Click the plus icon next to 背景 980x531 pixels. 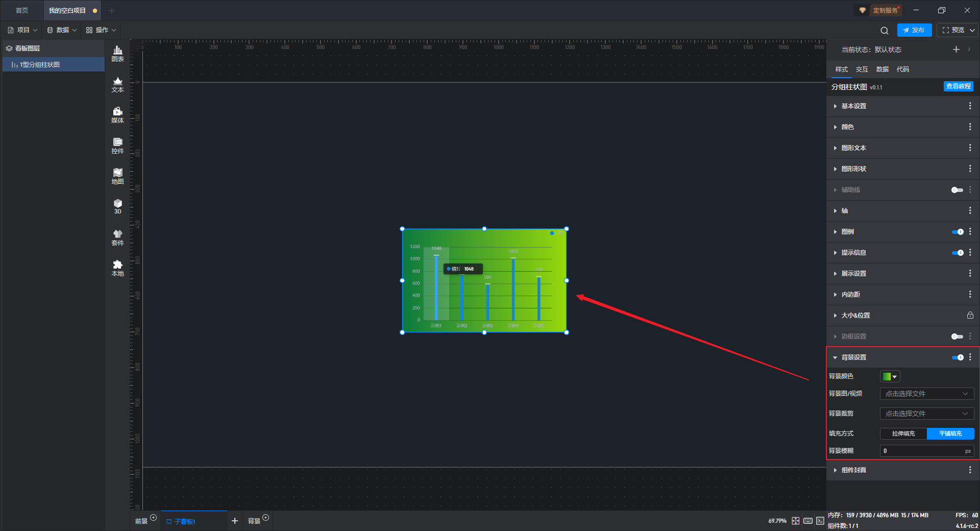pyautogui.click(x=265, y=517)
